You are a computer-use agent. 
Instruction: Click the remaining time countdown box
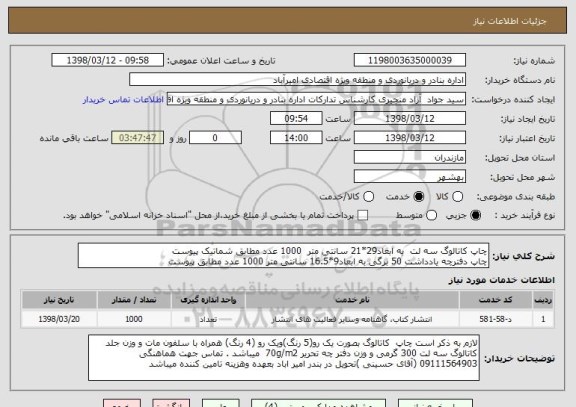pyautogui.click(x=138, y=138)
